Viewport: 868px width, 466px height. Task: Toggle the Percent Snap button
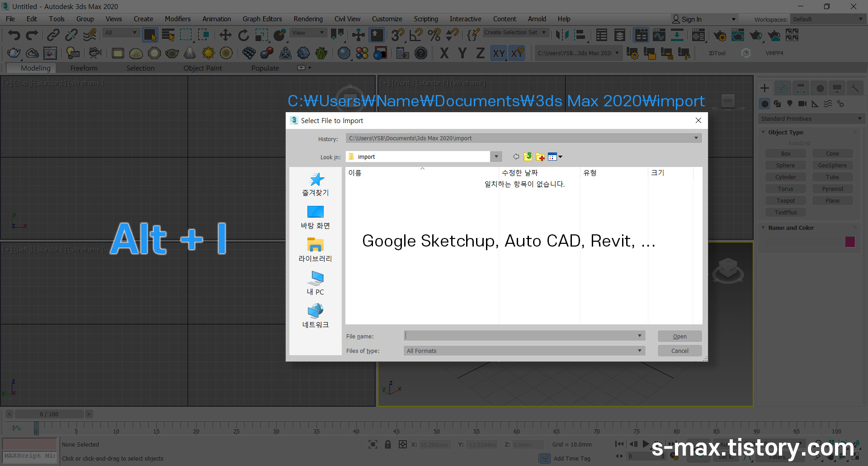point(434,35)
